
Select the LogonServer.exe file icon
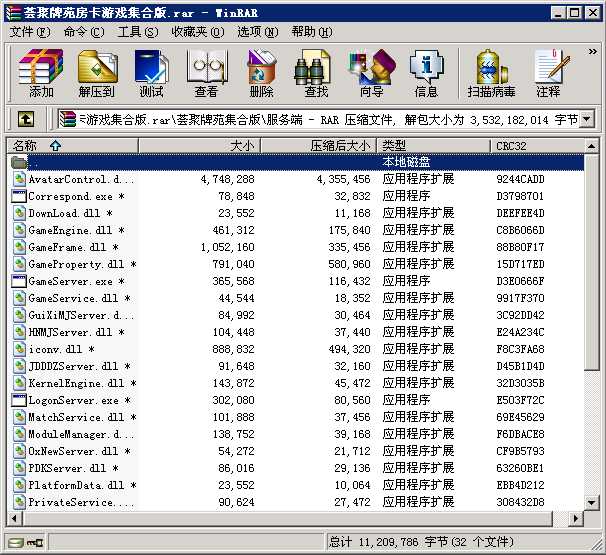[19, 400]
